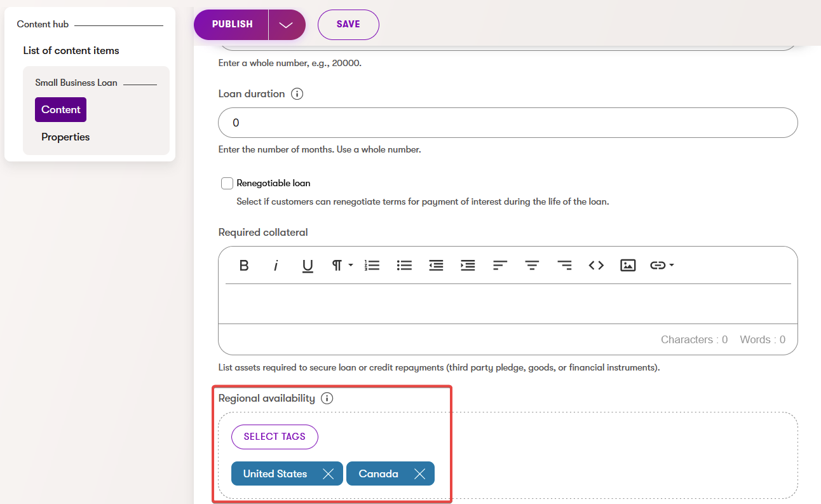The width and height of the screenshot is (821, 504).
Task: Click the Small Business Loan heading
Action: tap(76, 83)
